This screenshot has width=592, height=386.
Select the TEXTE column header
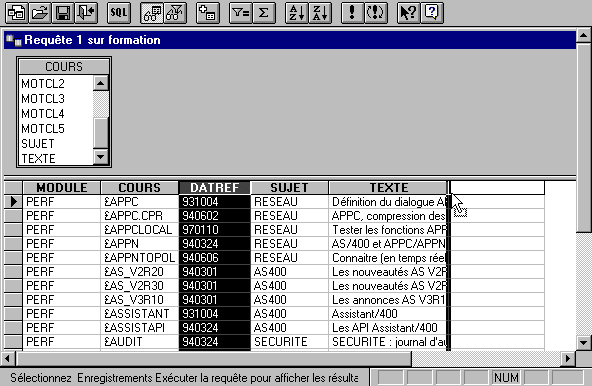click(x=388, y=188)
